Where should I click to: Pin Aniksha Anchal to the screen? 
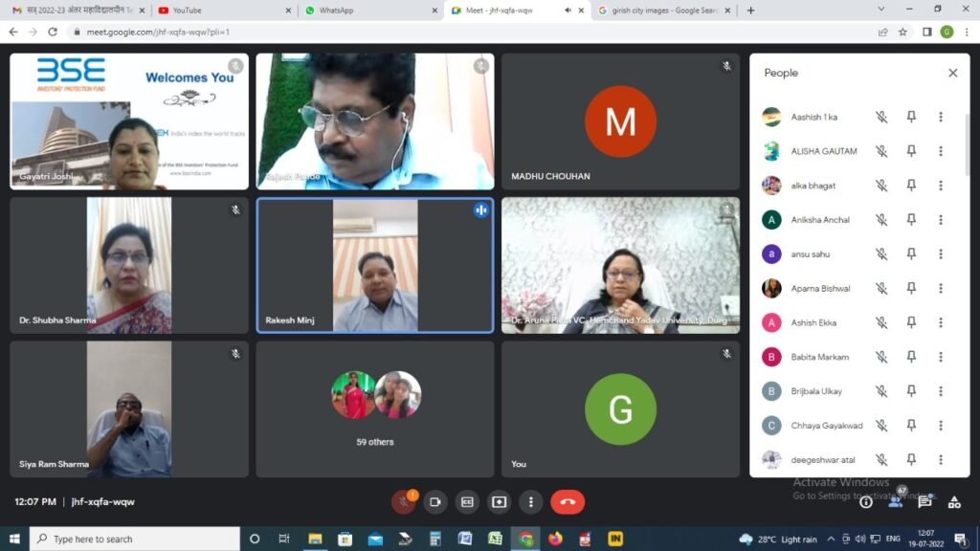click(911, 220)
